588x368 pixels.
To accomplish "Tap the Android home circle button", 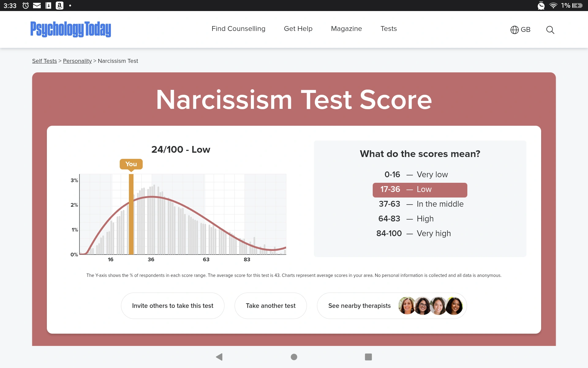I will [x=294, y=357].
